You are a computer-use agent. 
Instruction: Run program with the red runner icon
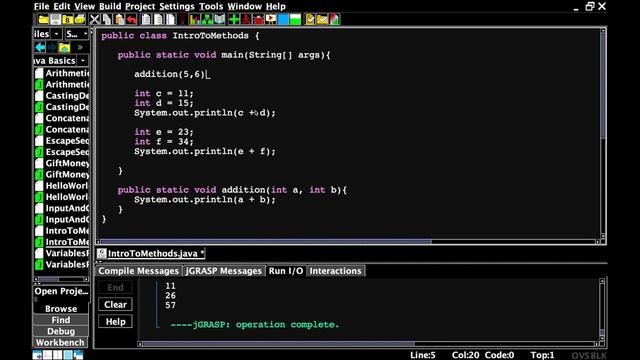[x=246, y=19]
